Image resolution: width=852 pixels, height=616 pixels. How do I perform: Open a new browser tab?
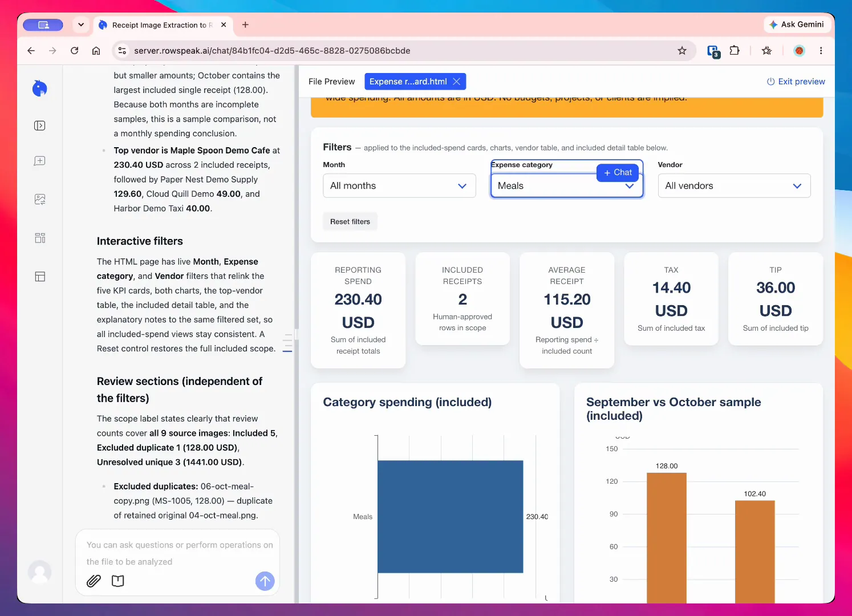click(245, 25)
